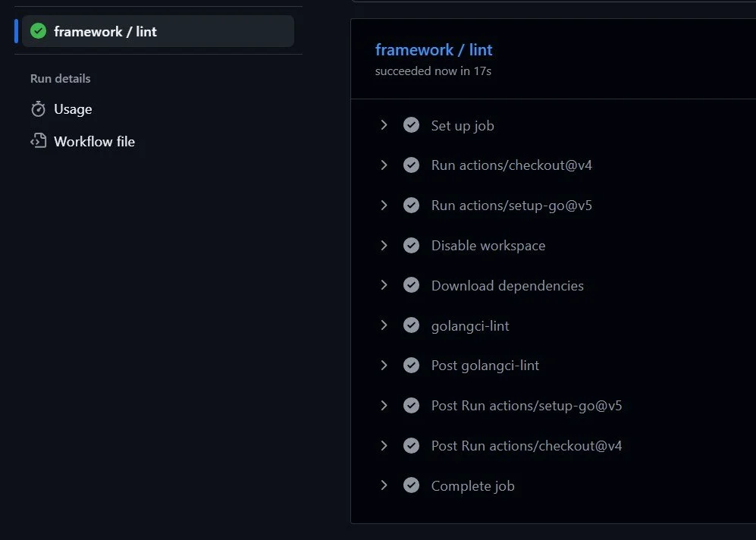
Task: Click the framework / lint heading link
Action: point(434,49)
